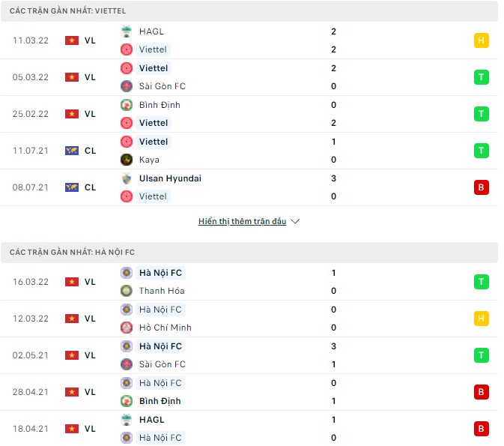Click the HAGL club crest on 11.03.22

[127, 31]
